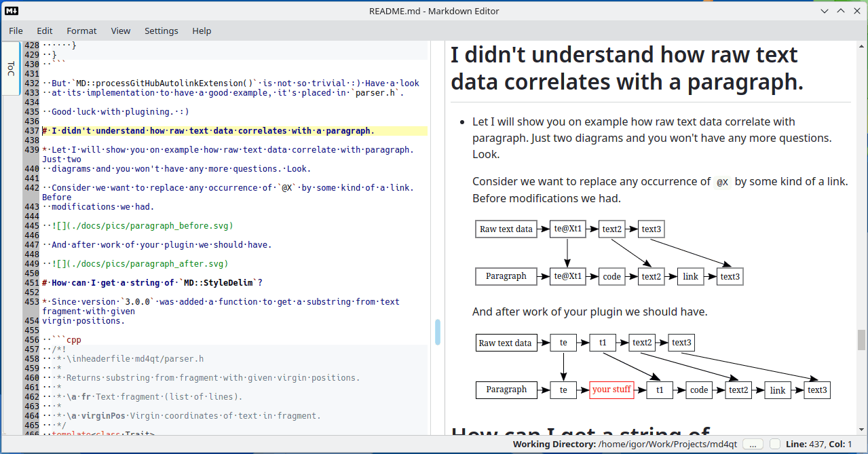This screenshot has width=868, height=454.
Task: Open the Edit menu
Action: coord(45,31)
